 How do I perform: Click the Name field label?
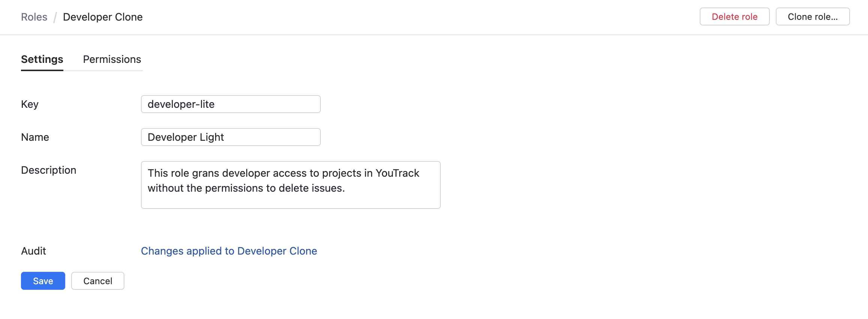(x=35, y=137)
